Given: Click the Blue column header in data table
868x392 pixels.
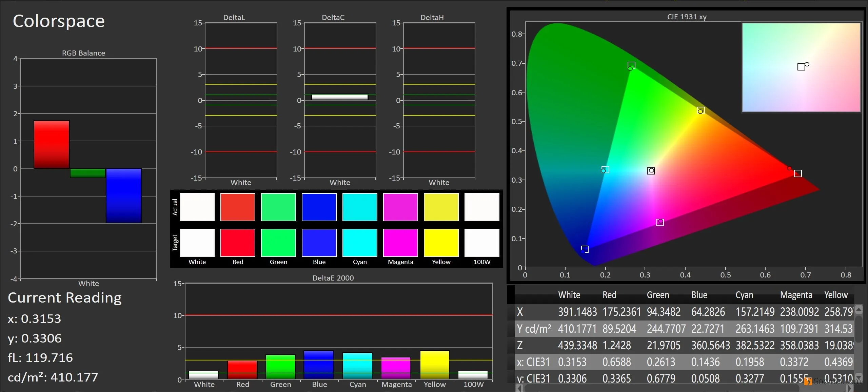Looking at the screenshot, I should (x=699, y=295).
